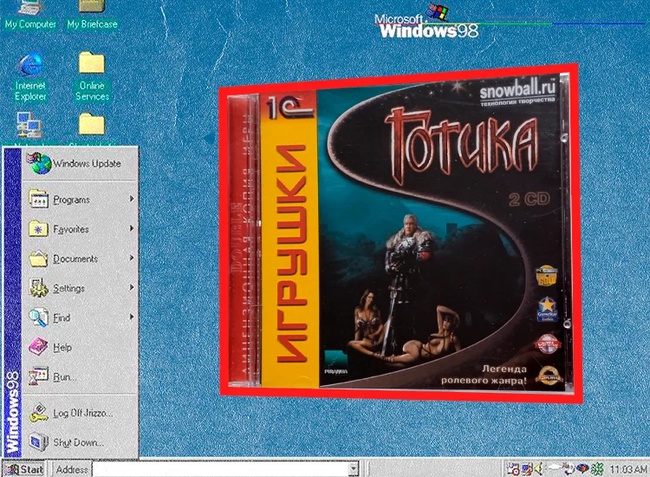This screenshot has width=650, height=477.
Task: Select the Network Neighborhood computer icon
Action: click(x=29, y=125)
